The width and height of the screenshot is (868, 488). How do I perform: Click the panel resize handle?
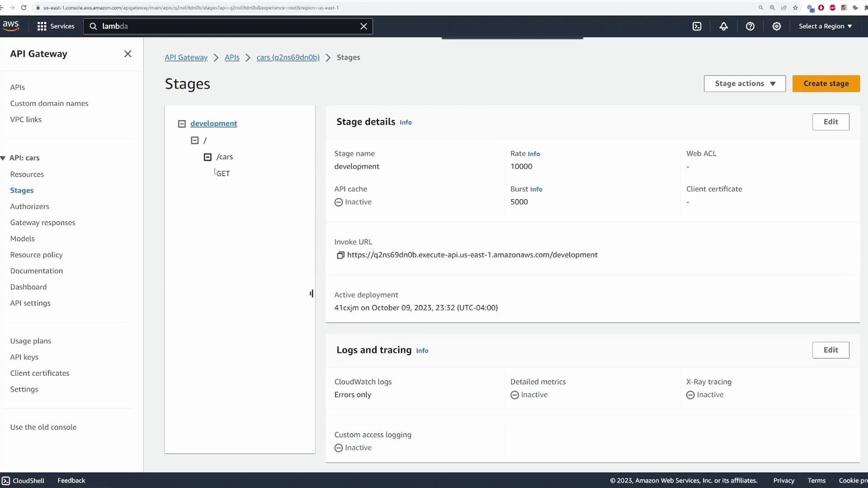coord(311,294)
